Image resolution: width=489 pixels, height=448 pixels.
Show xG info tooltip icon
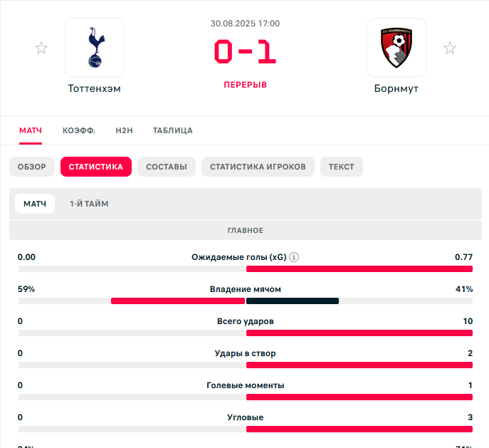point(294,257)
